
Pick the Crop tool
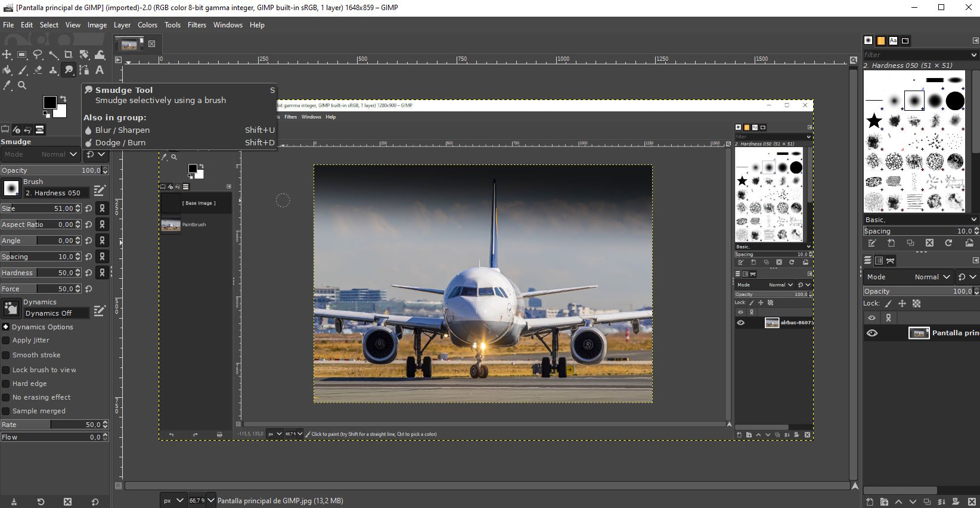(x=69, y=55)
